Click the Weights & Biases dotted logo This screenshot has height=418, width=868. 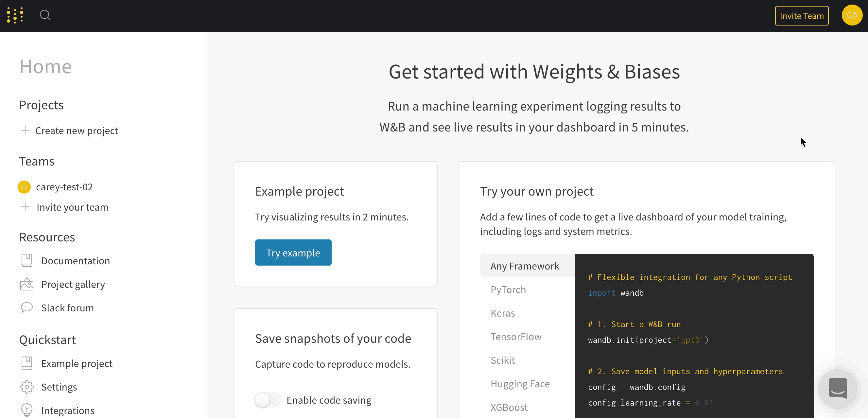click(15, 15)
